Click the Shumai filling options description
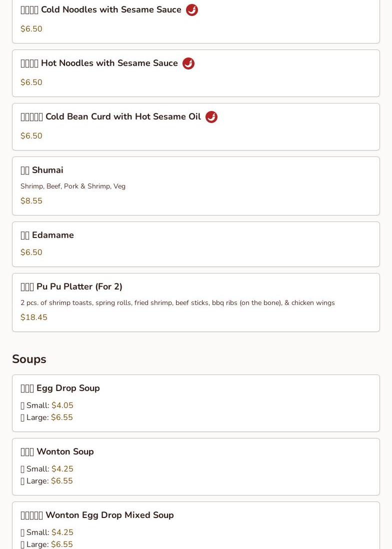 click(x=73, y=186)
